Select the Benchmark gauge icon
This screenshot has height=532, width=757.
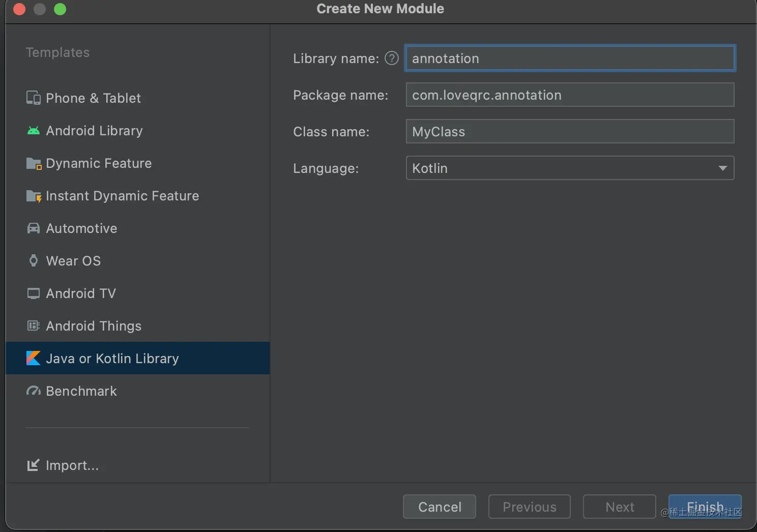[33, 391]
